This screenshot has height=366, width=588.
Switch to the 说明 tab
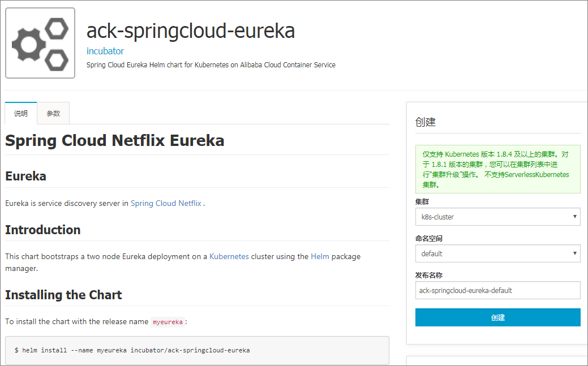coord(21,113)
